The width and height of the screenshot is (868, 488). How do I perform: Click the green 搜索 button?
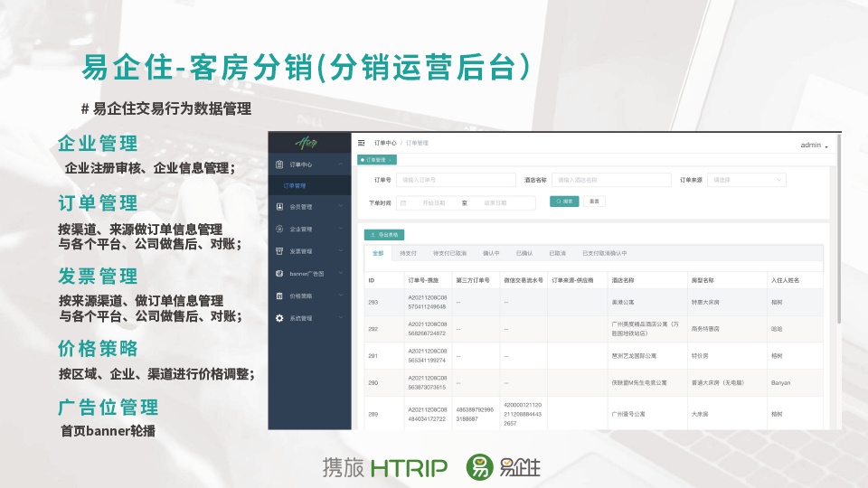(x=564, y=202)
